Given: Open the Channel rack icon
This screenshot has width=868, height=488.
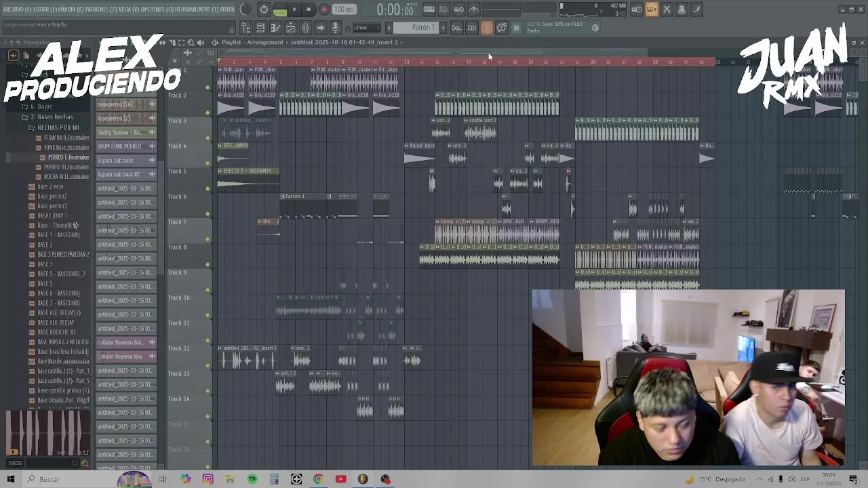Looking at the screenshot, I should [x=260, y=28].
